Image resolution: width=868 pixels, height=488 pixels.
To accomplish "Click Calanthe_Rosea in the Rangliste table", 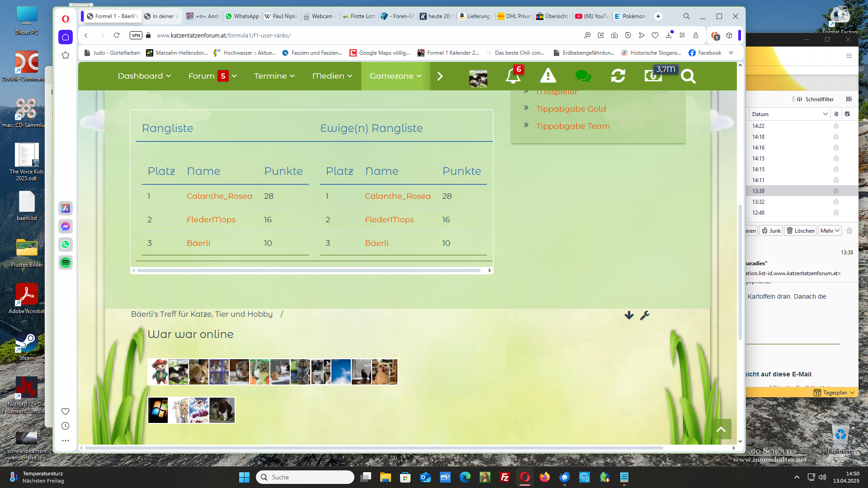I will [219, 196].
